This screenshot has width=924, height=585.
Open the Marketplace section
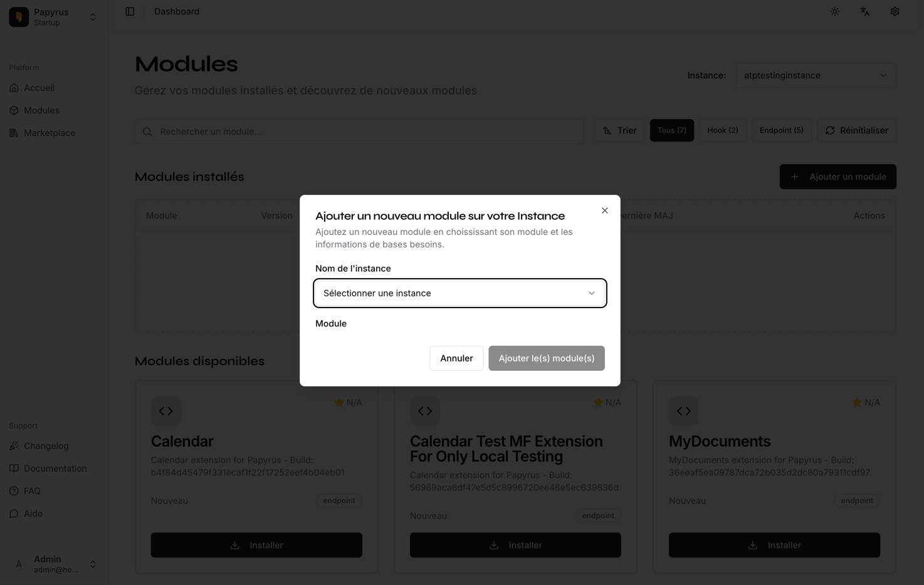[x=50, y=132]
